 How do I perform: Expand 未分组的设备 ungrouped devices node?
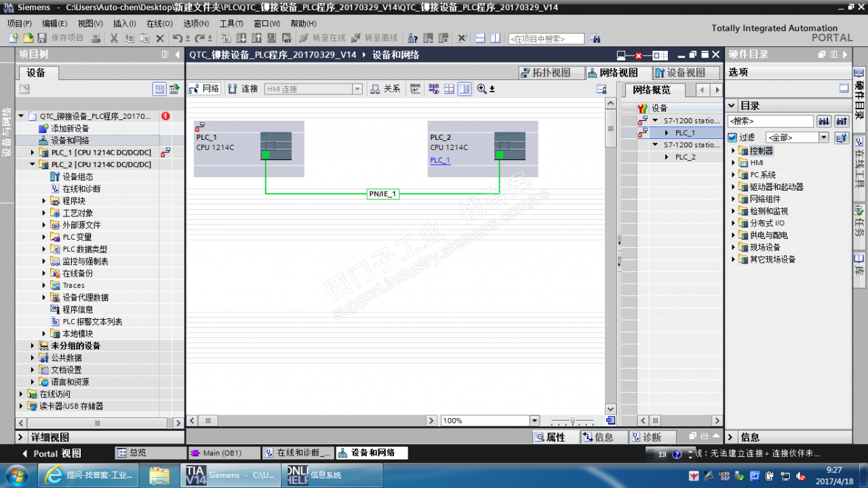point(32,345)
